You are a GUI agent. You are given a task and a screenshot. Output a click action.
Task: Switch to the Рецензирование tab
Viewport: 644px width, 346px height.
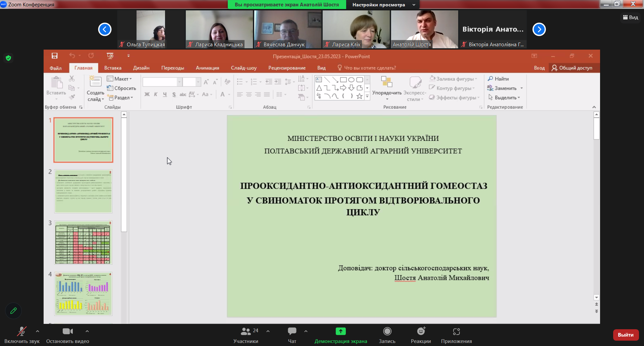[287, 68]
